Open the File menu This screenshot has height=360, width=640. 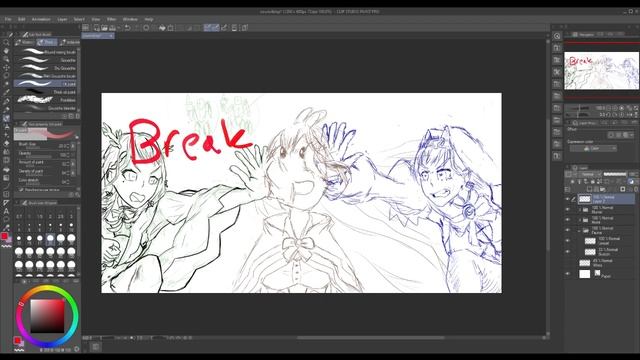(8, 19)
